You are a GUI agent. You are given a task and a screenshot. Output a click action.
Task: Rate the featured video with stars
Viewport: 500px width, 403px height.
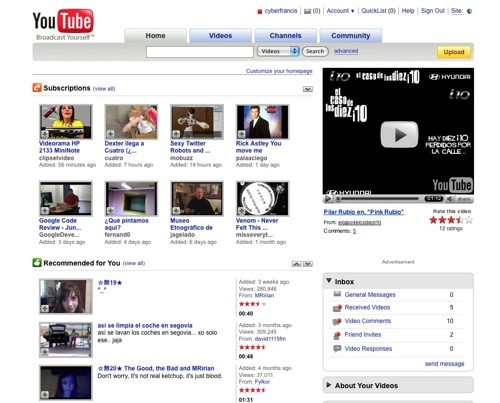pos(451,220)
